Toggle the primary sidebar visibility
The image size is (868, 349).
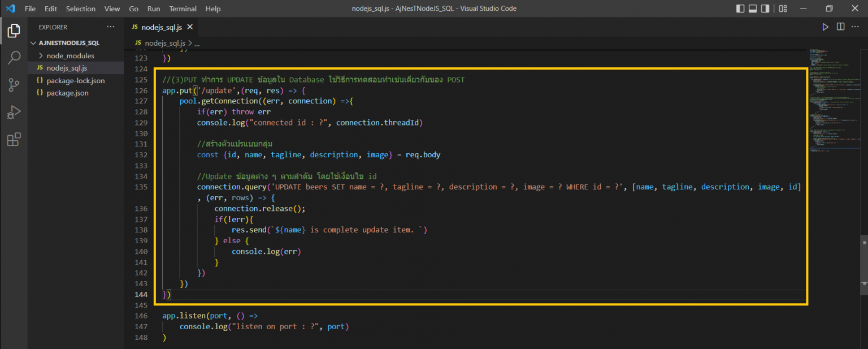click(741, 8)
